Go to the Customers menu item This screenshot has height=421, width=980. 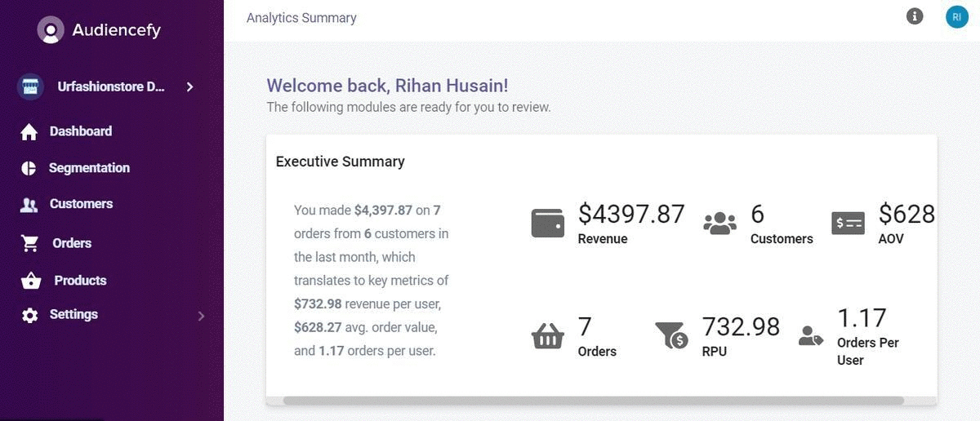pyautogui.click(x=81, y=204)
